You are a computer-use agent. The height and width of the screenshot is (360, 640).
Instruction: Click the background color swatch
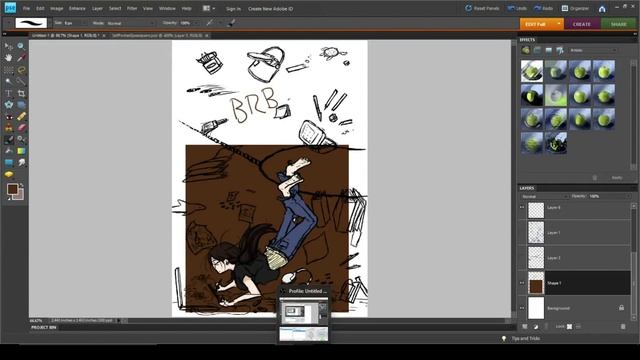pos(19,196)
